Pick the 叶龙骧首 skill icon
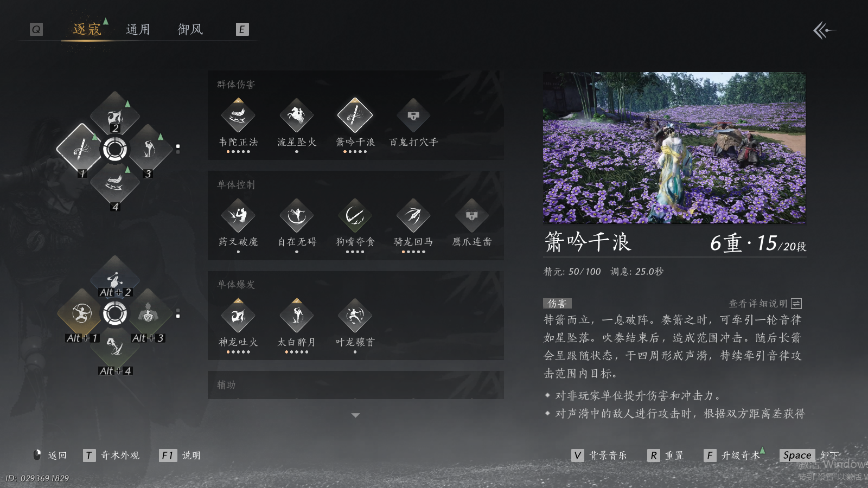The height and width of the screenshot is (488, 868). 355,316
